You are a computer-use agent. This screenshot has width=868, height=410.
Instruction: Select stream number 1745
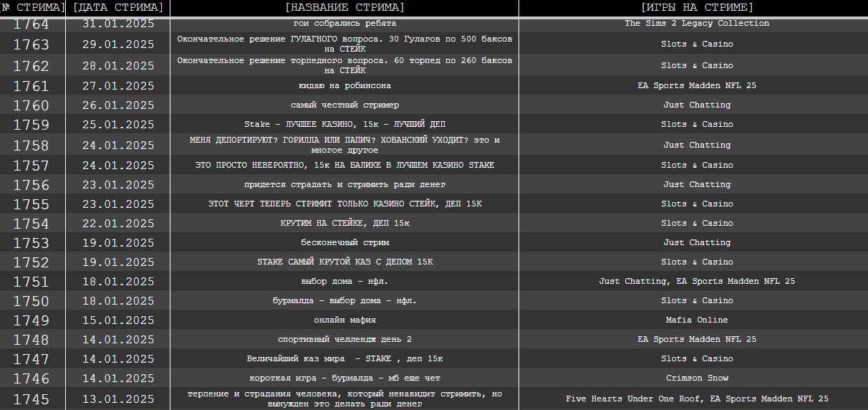coord(32,399)
